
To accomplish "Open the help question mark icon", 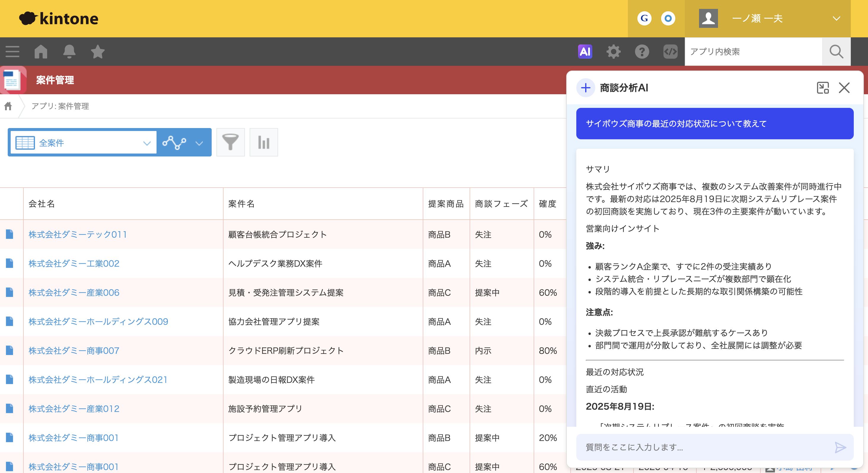I will 642,52.
